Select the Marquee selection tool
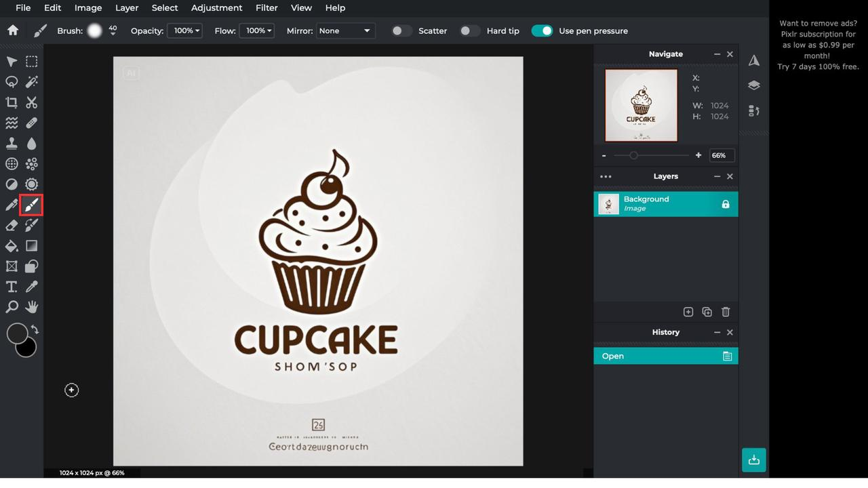The width and height of the screenshot is (868, 488). (x=32, y=62)
